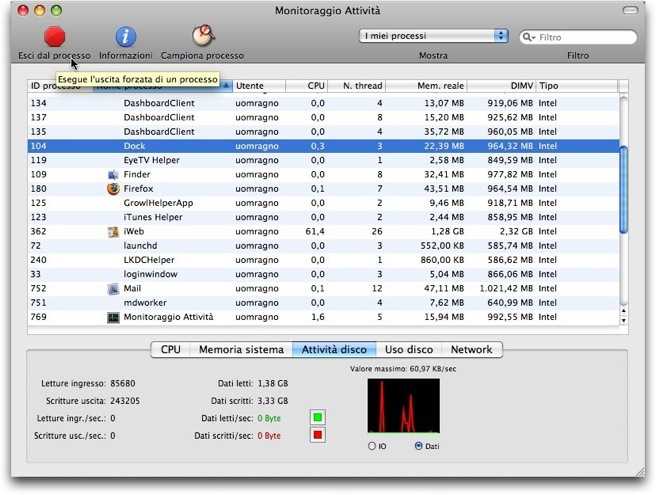The height and width of the screenshot is (495, 656).
Task: Select the Firefox process name
Action: point(138,189)
